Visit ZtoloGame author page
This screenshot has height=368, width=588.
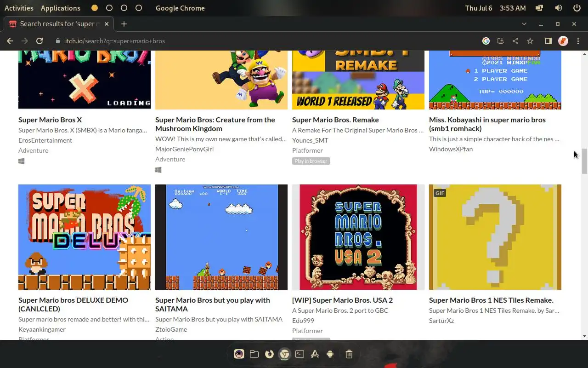[x=171, y=329]
